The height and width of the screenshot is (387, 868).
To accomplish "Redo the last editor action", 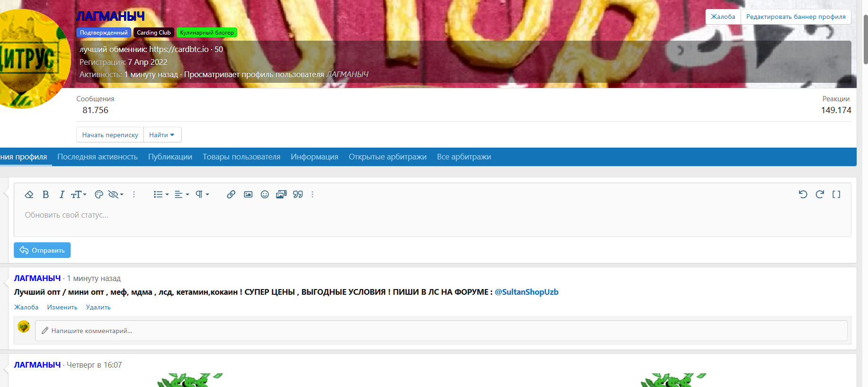I will (x=820, y=194).
